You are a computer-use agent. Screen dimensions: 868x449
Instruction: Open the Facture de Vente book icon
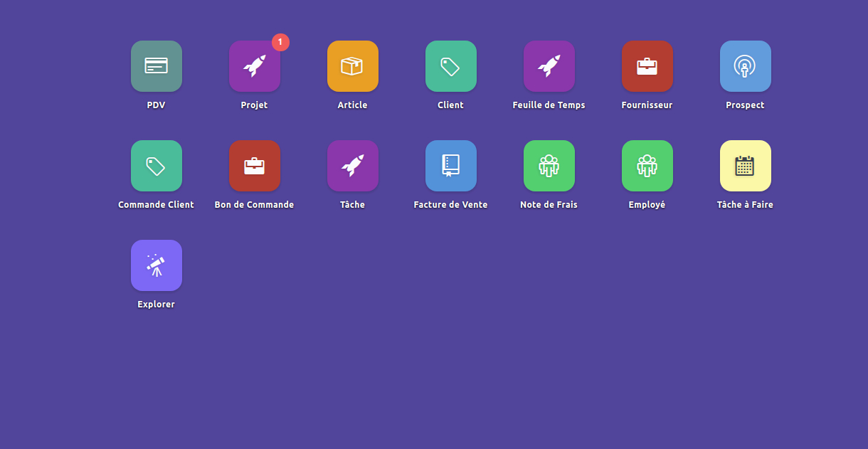(451, 166)
